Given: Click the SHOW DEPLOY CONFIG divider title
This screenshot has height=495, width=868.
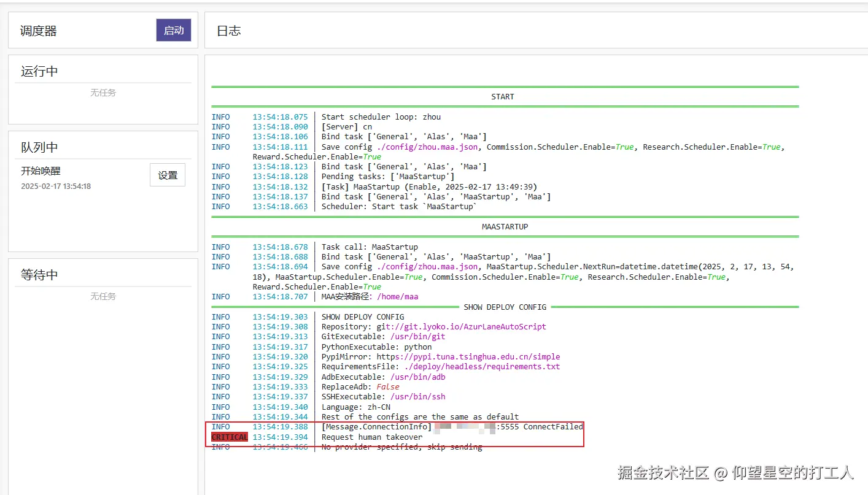Looking at the screenshot, I should tap(505, 307).
